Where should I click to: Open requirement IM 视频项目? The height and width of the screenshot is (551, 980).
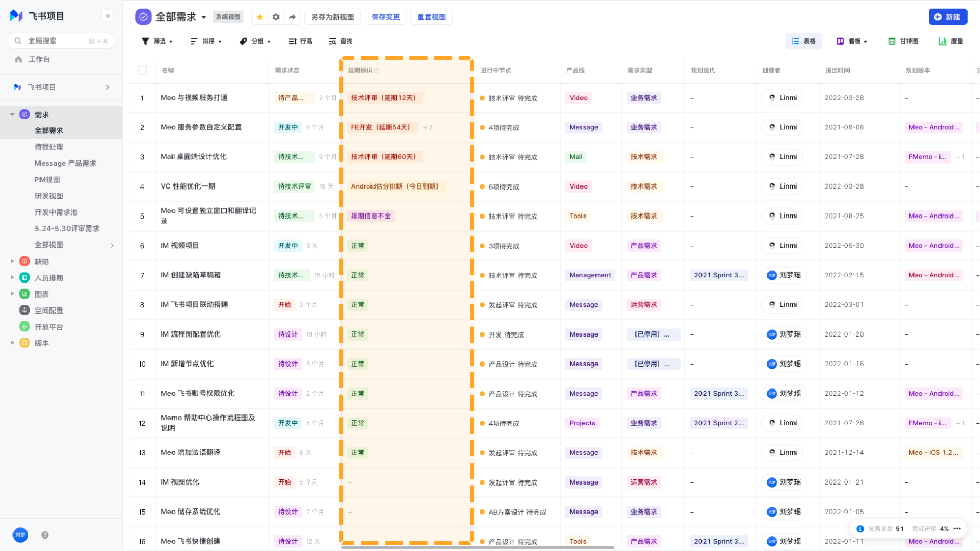click(x=180, y=246)
